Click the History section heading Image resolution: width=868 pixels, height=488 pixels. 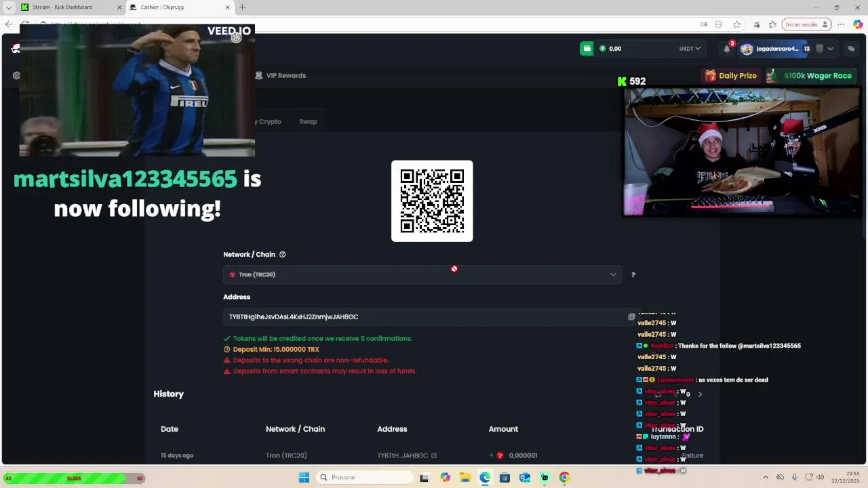pyautogui.click(x=168, y=394)
